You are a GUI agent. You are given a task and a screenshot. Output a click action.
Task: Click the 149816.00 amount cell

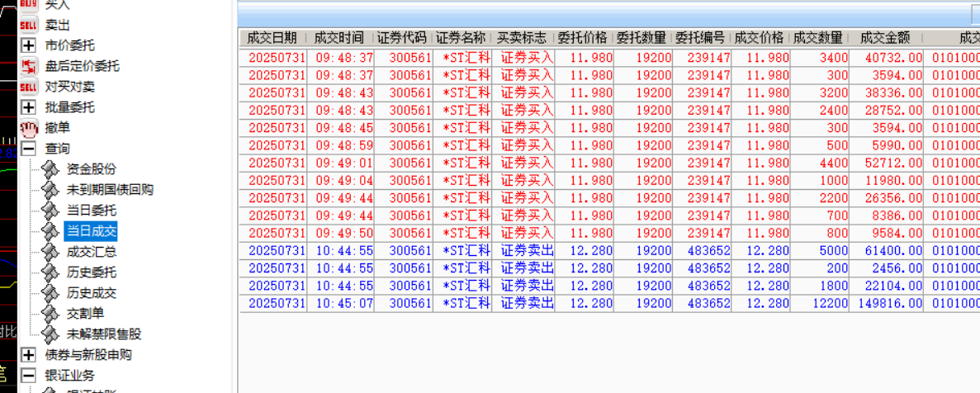886,303
